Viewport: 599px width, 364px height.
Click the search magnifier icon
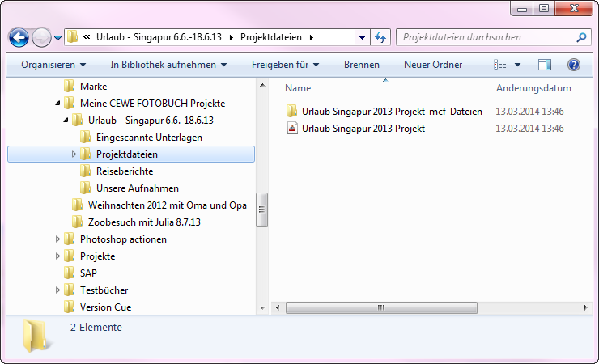tap(581, 37)
